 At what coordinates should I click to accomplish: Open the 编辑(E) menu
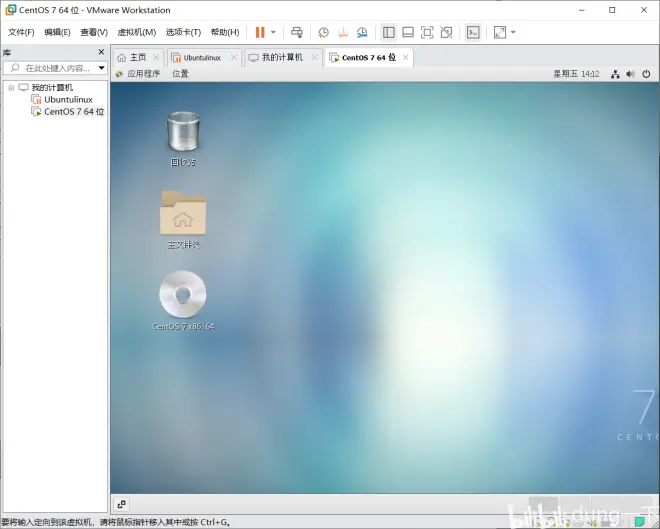(57, 32)
